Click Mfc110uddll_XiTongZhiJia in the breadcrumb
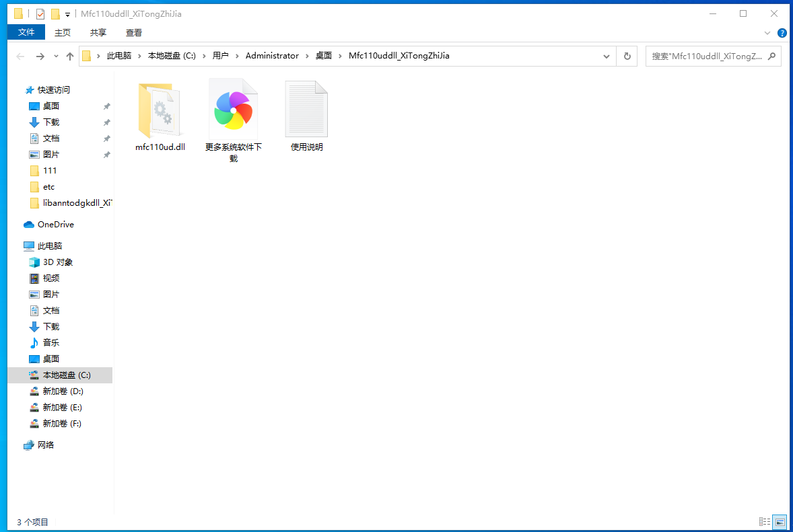 tap(399, 56)
